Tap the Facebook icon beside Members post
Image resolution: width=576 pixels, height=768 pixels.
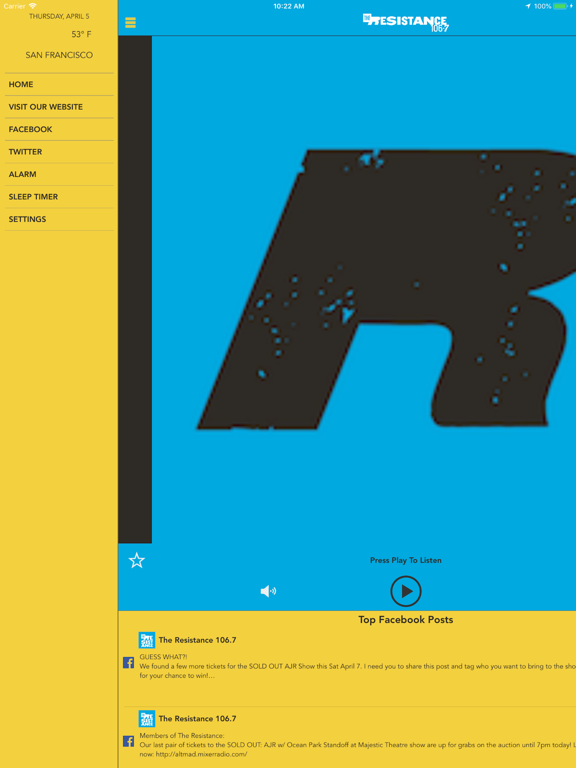[128, 741]
